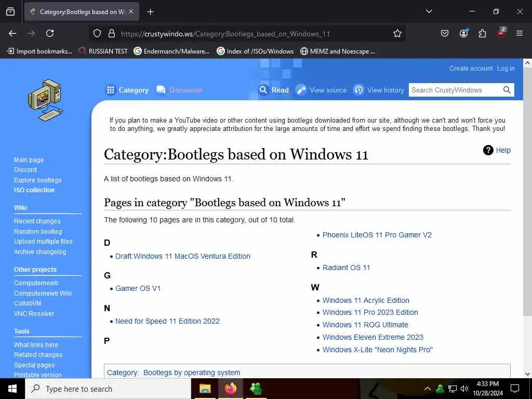Select the View source tab

[321, 90]
